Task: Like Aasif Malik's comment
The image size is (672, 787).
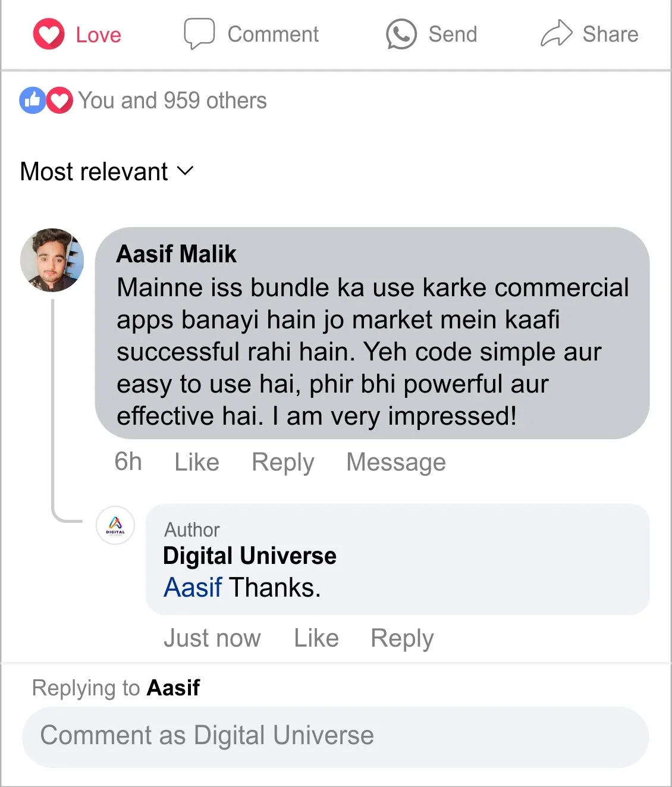Action: [197, 462]
